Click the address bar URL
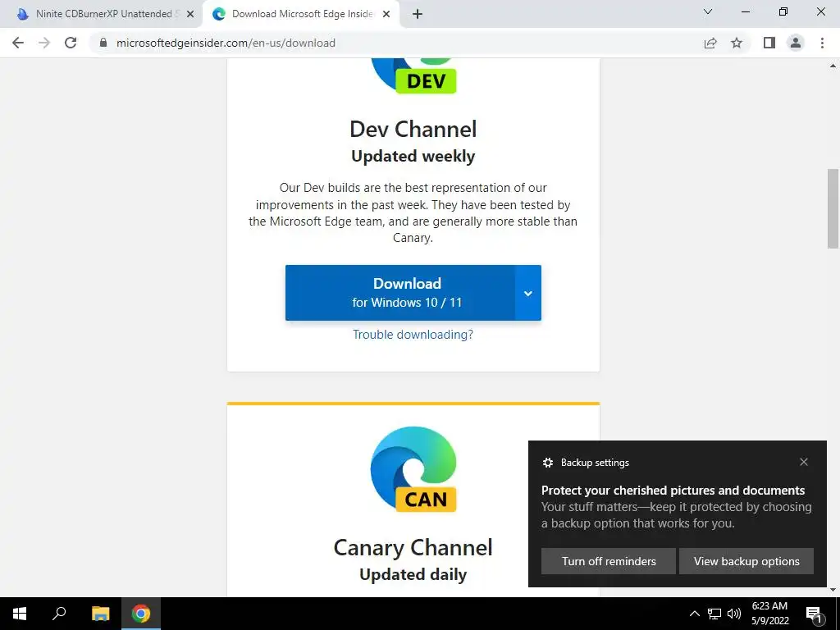840x630 pixels. 226,43
